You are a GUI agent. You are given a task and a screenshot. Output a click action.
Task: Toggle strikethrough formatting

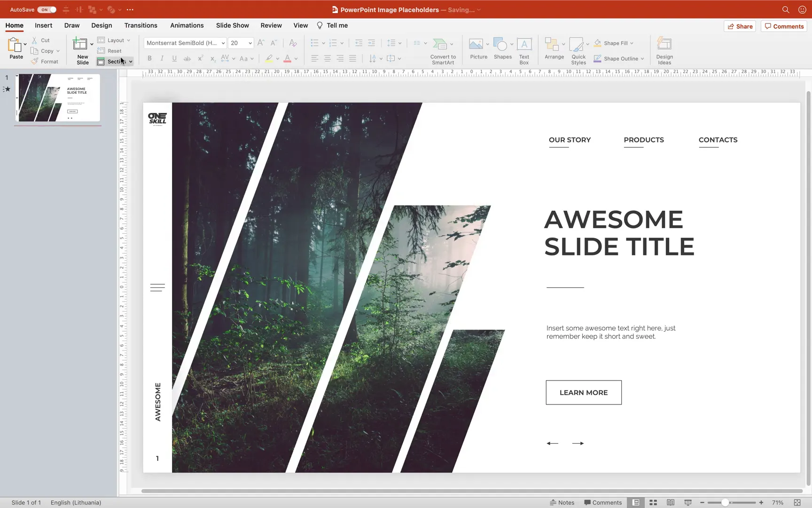[x=187, y=58]
